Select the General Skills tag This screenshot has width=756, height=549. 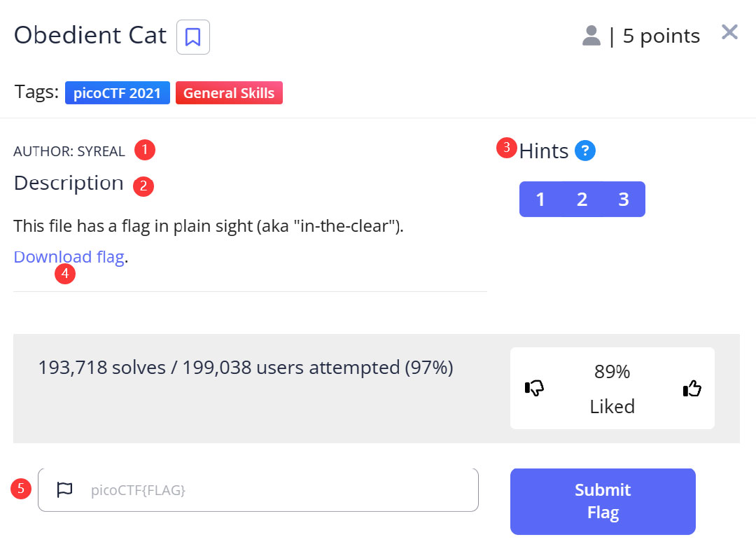pyautogui.click(x=229, y=93)
